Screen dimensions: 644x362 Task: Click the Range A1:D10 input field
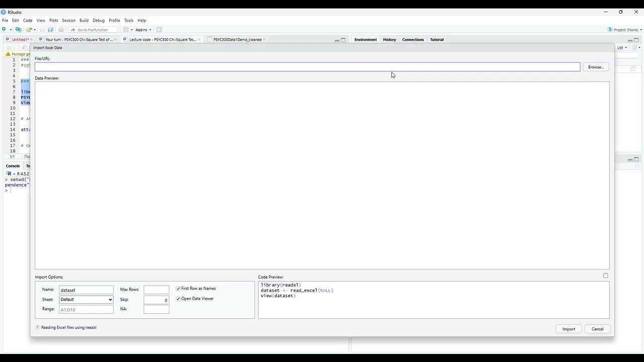click(86, 310)
